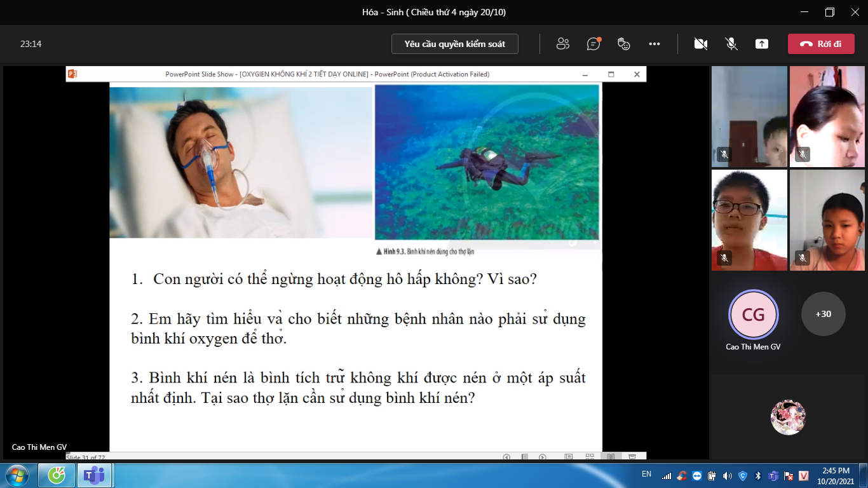Start Slide Show view icon
Screen dimensions: 868x488
pyautogui.click(x=632, y=457)
